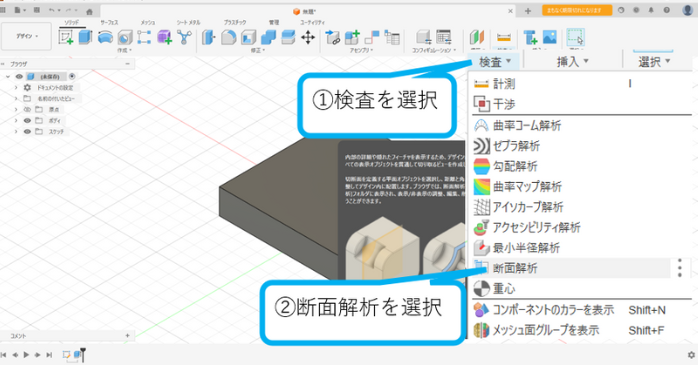Click the Select tool dashed-box icon

(x=575, y=37)
